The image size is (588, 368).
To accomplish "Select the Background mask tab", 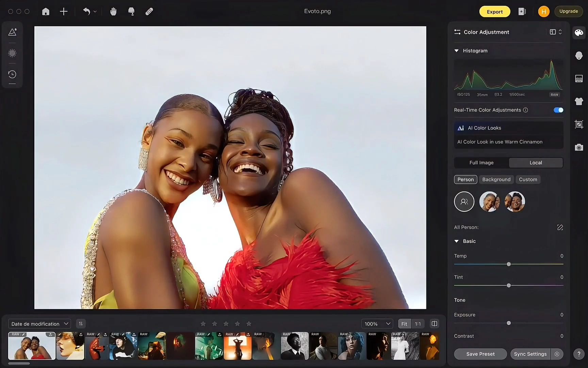I will [496, 180].
